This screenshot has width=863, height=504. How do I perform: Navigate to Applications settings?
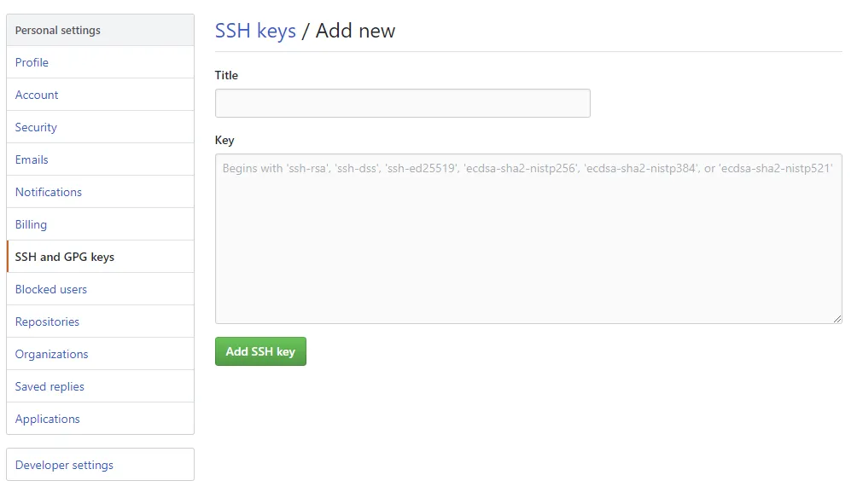point(47,419)
